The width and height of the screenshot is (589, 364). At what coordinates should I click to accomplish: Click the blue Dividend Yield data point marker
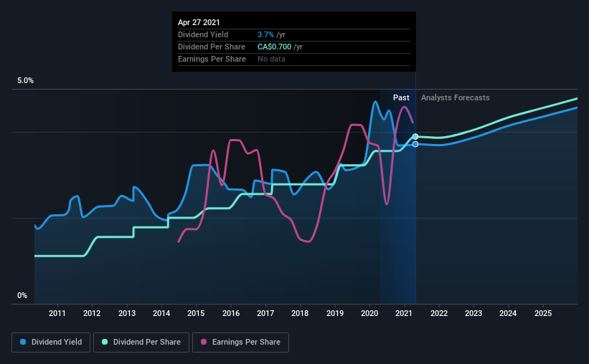415,144
